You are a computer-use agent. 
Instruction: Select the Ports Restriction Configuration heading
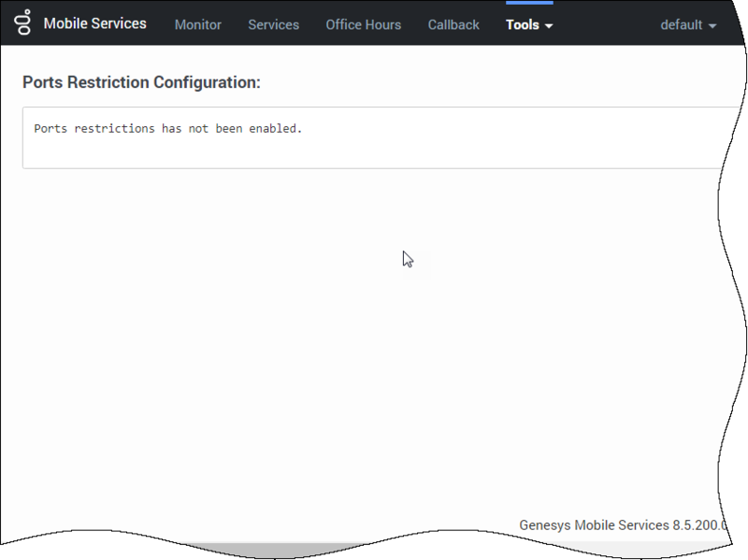(x=142, y=82)
